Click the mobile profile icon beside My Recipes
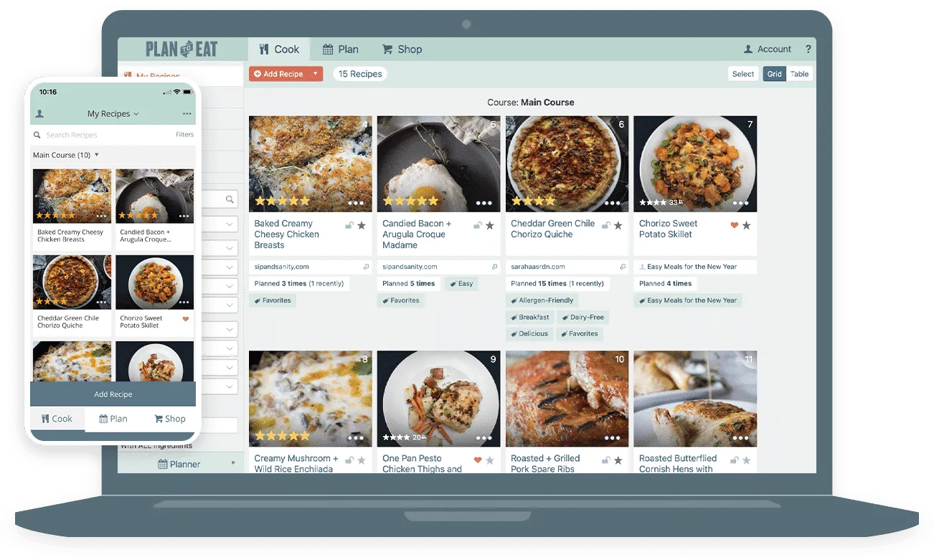 coord(39,114)
